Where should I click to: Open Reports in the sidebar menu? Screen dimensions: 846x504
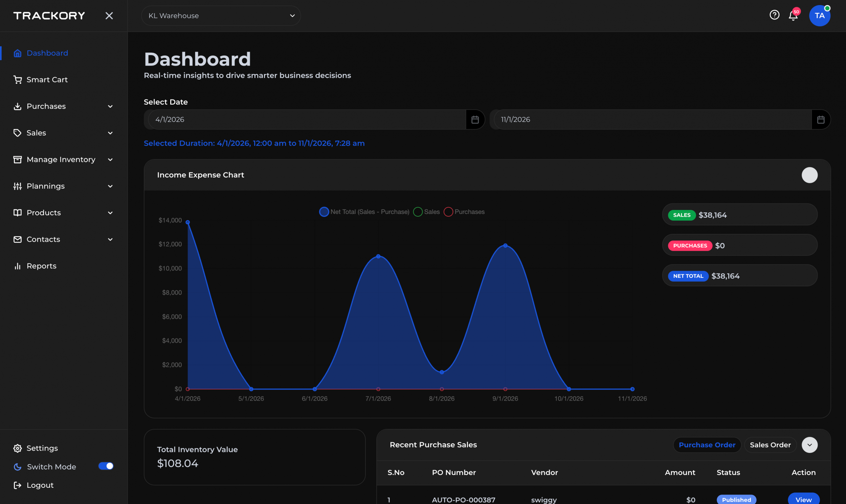pyautogui.click(x=41, y=266)
